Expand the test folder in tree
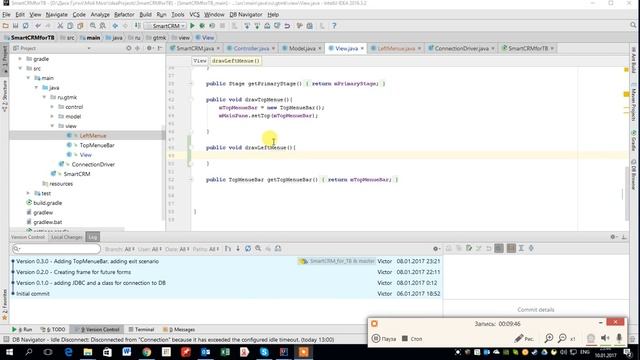640x360 pixels. coord(28,193)
